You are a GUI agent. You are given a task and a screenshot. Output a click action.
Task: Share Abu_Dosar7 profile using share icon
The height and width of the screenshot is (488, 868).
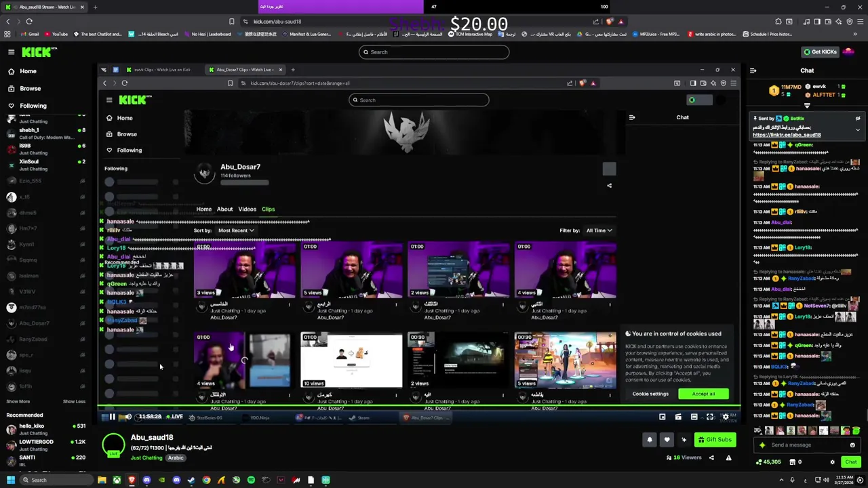click(x=609, y=186)
